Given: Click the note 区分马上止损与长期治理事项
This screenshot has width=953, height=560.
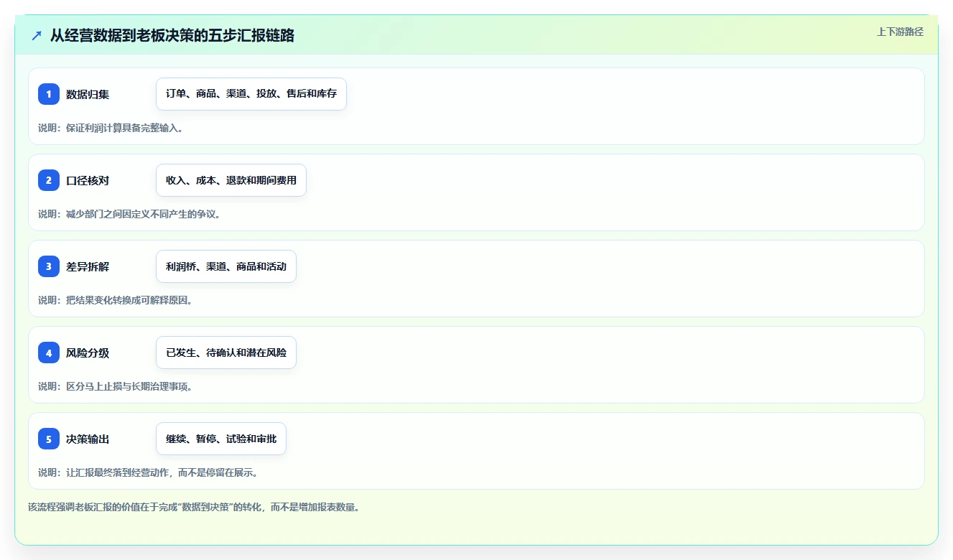Looking at the screenshot, I should (115, 386).
